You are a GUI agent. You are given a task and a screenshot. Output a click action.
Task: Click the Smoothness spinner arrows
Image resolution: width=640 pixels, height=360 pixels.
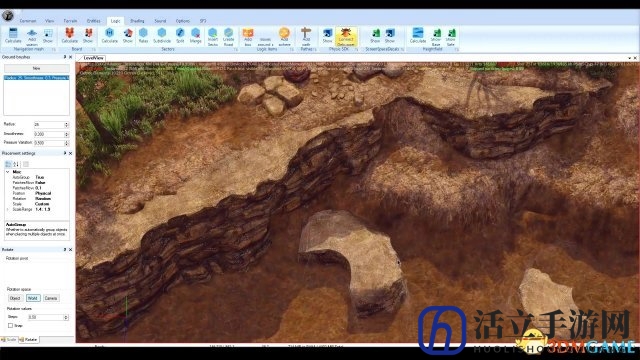point(67,134)
